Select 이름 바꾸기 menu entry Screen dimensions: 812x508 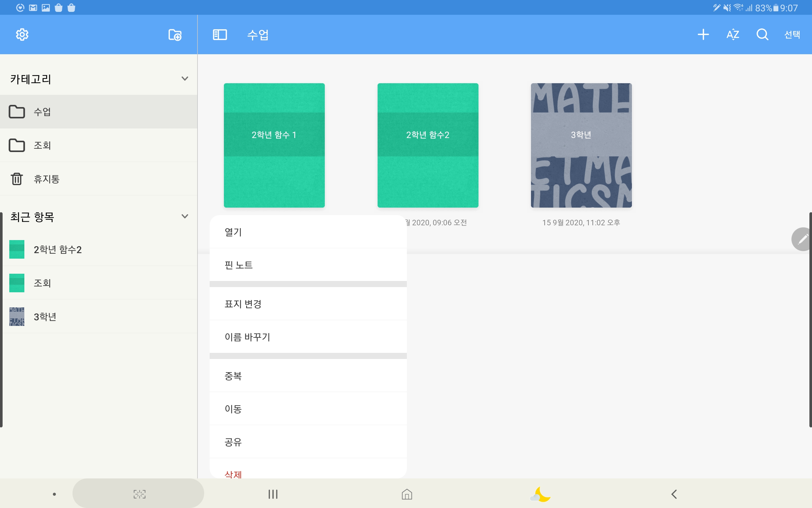click(247, 337)
